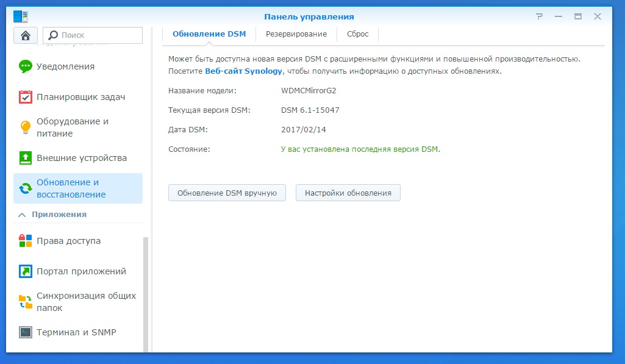This screenshot has width=625, height=364.
Task: Click the green Notifications speech bubble icon
Action: 26,66
